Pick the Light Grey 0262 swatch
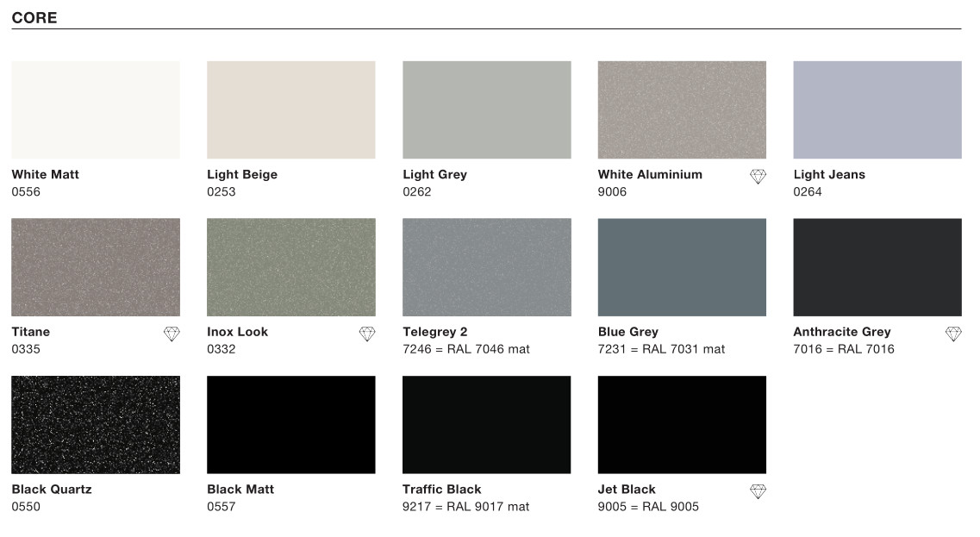 (487, 110)
